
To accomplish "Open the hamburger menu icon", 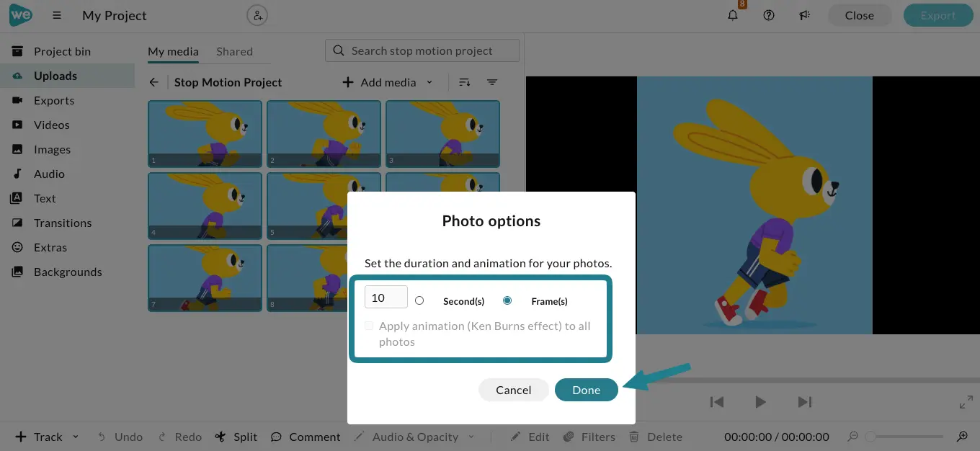I will click(57, 15).
